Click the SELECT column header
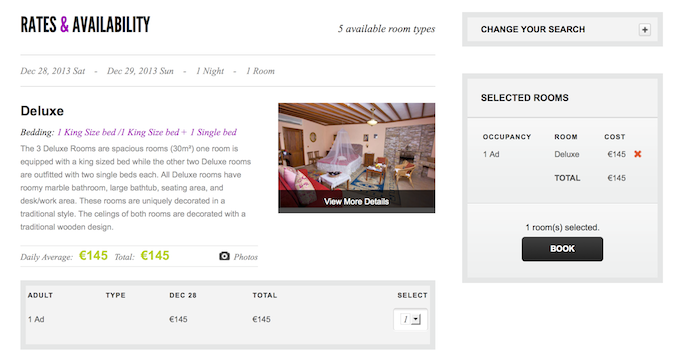Viewport: 680px width, 361px height. (x=412, y=295)
